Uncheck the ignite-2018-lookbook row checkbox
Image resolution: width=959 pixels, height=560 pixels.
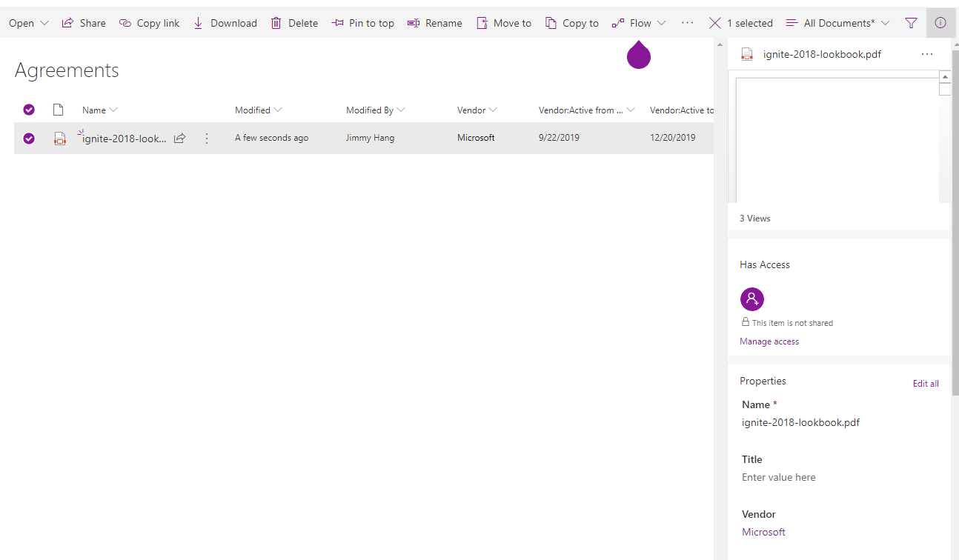tap(29, 139)
